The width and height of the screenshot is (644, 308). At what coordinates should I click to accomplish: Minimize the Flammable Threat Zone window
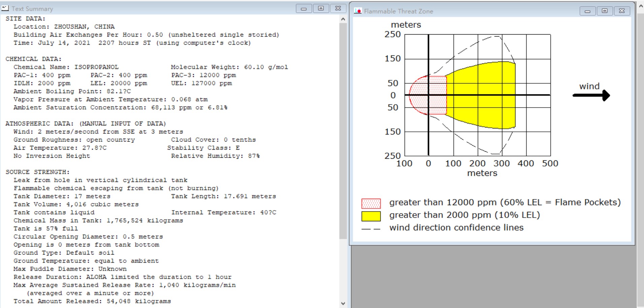587,11
